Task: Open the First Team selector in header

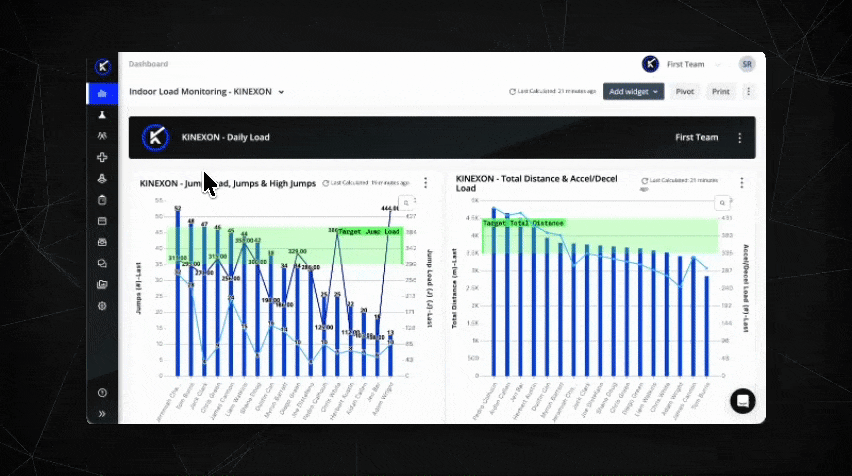Action: [684, 64]
